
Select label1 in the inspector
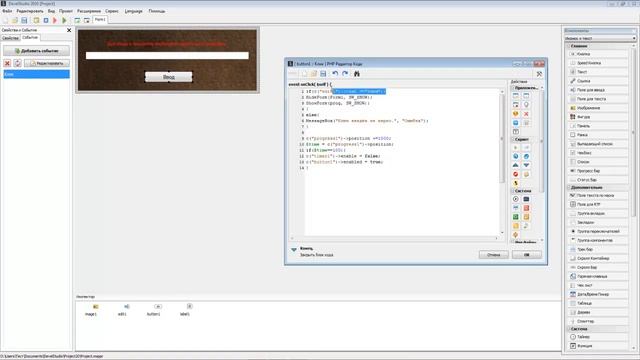point(185,310)
